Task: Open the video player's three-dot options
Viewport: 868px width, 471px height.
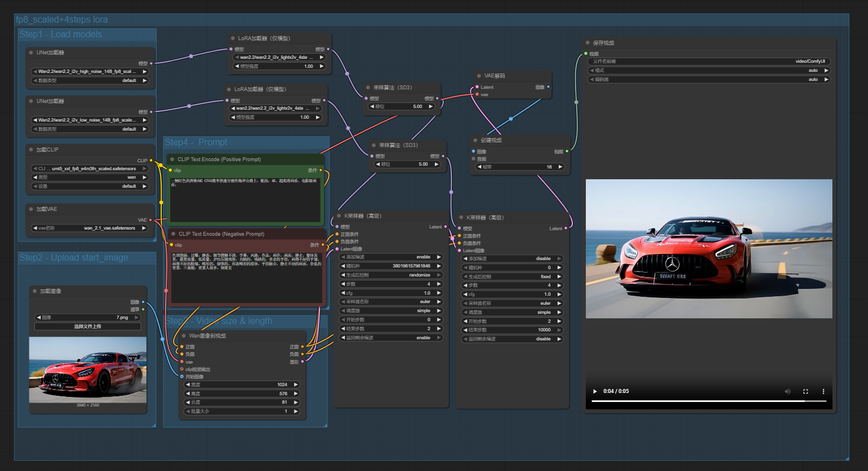Action: click(x=823, y=391)
